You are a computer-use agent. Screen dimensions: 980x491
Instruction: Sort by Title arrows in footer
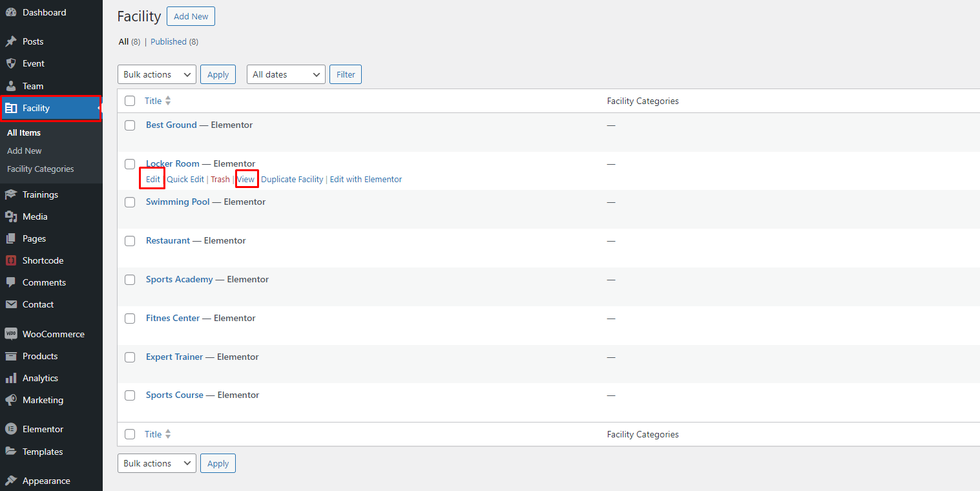168,434
